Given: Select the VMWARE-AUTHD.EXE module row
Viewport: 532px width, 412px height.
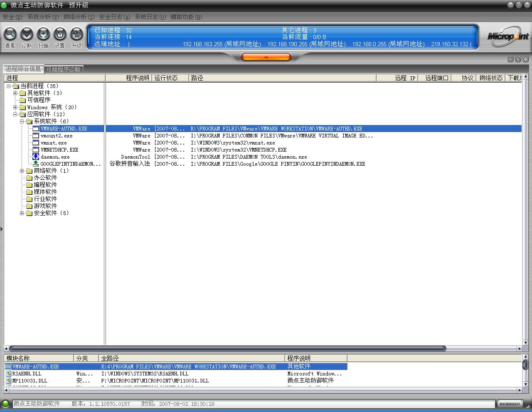Looking at the screenshot, I should tap(176, 367).
